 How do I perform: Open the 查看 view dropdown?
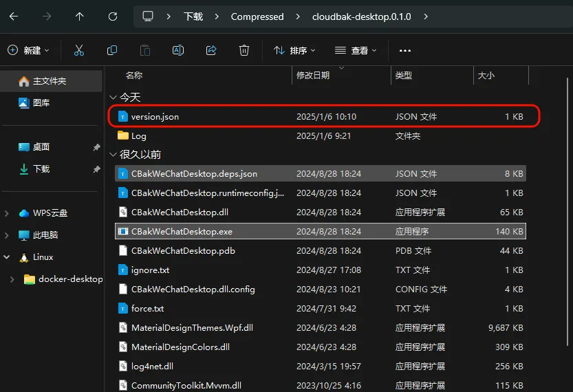point(356,50)
